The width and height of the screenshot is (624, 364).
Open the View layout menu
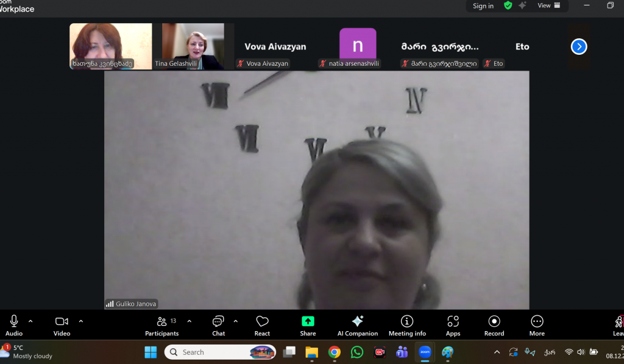point(548,5)
